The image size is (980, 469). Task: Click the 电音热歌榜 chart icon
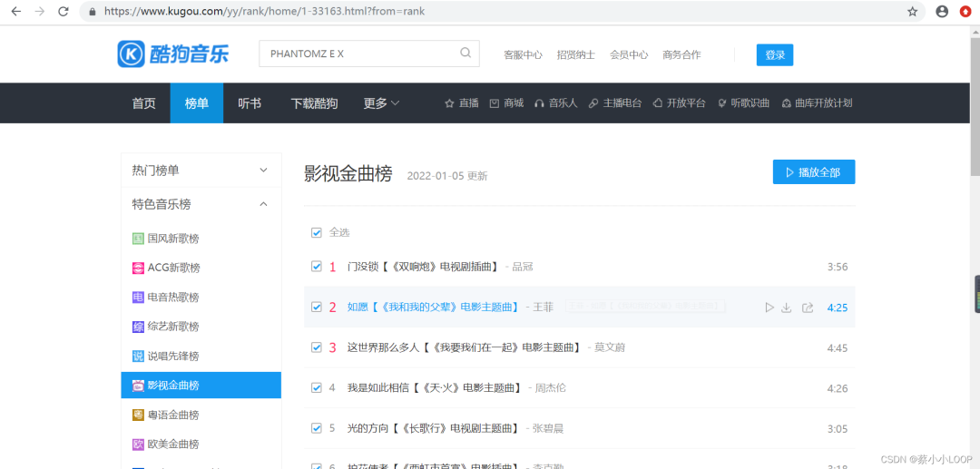(x=138, y=298)
